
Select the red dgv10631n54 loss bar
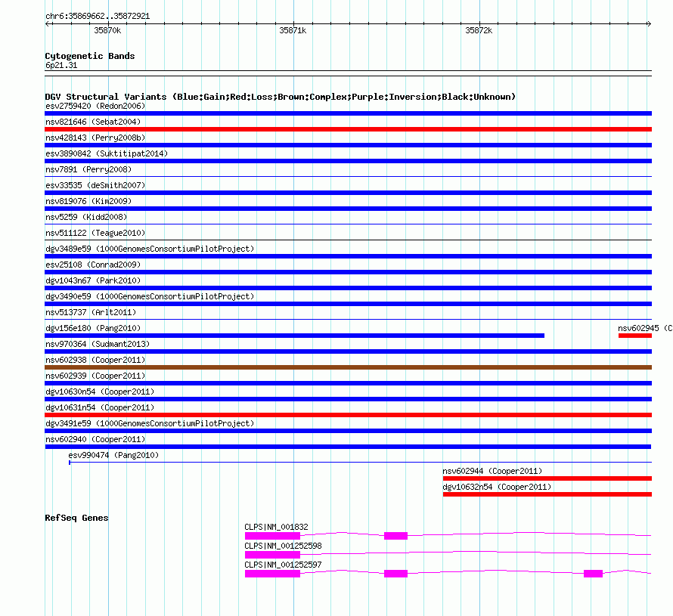pyautogui.click(x=348, y=415)
